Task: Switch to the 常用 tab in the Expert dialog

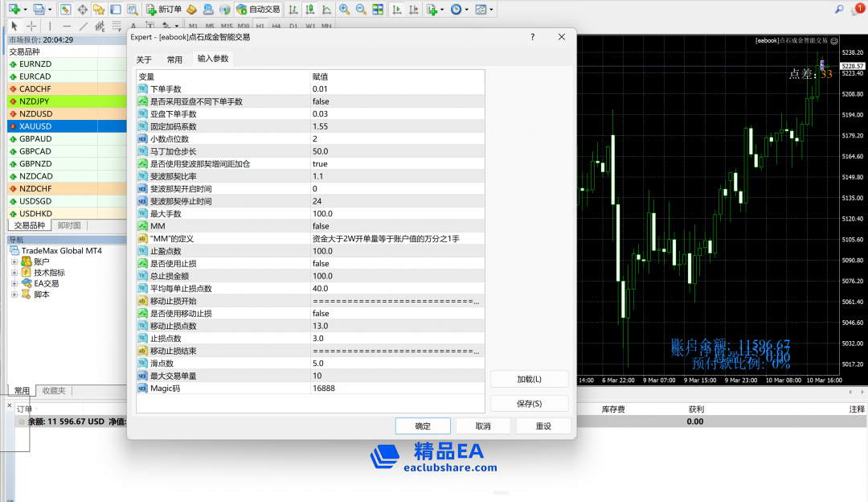Action: [174, 60]
